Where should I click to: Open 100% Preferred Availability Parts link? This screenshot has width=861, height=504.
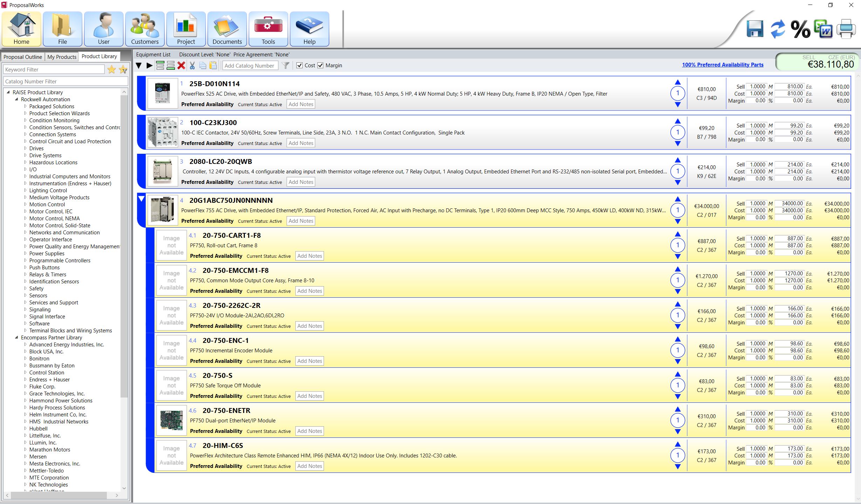[x=723, y=64]
